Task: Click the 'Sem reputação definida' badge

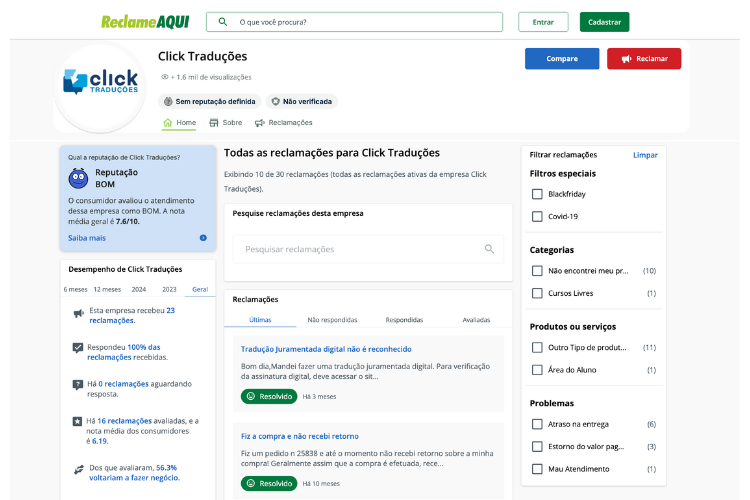Action: (x=210, y=101)
